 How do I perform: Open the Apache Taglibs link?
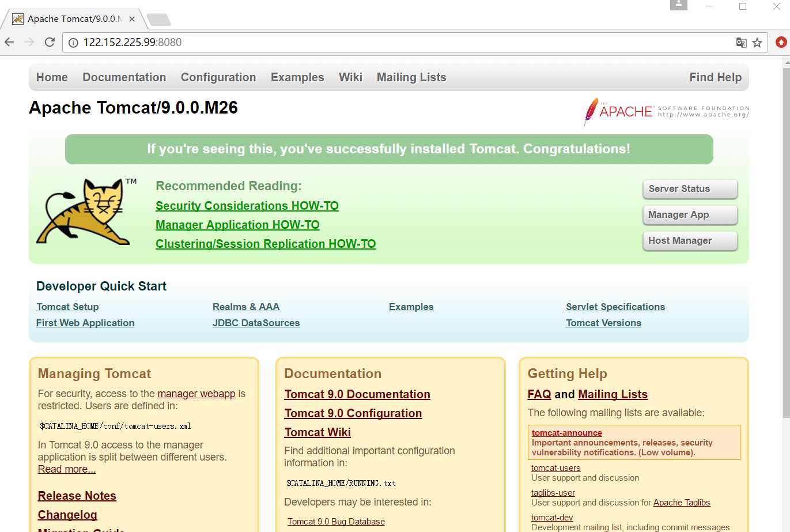click(682, 503)
